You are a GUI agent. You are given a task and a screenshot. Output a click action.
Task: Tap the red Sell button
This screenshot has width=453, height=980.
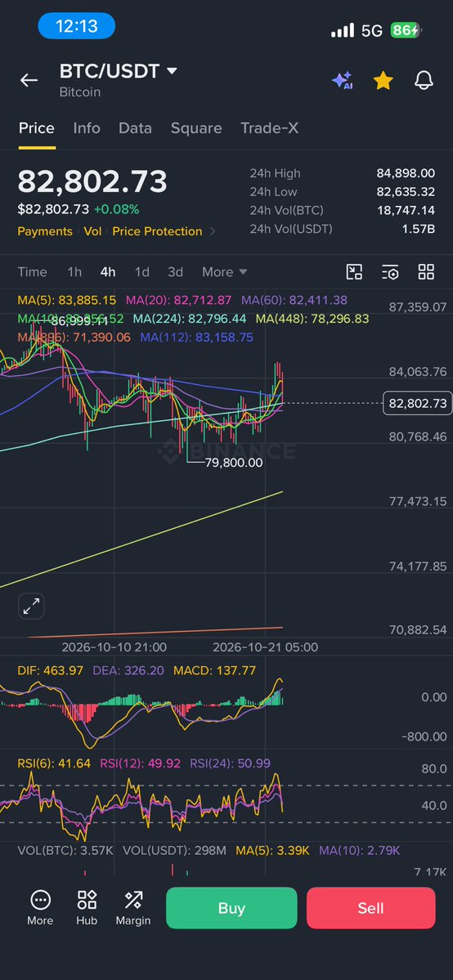tap(370, 907)
